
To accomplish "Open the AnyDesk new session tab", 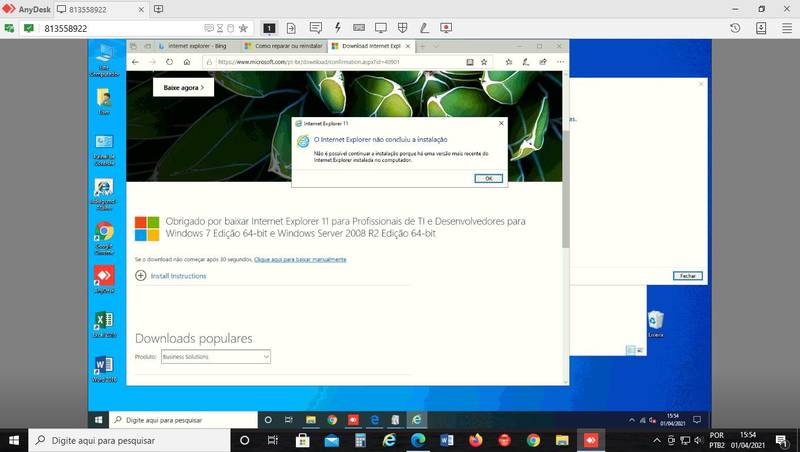I will click(x=159, y=9).
